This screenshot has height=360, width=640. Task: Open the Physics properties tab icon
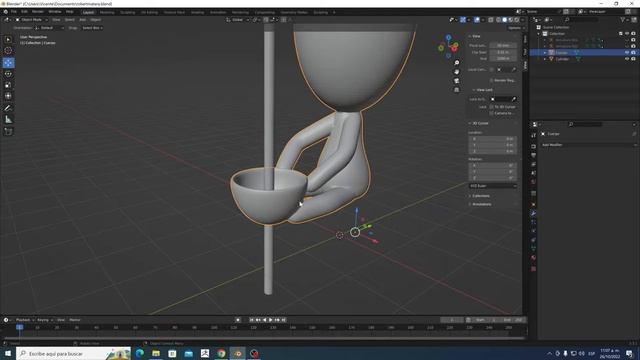[x=533, y=231]
